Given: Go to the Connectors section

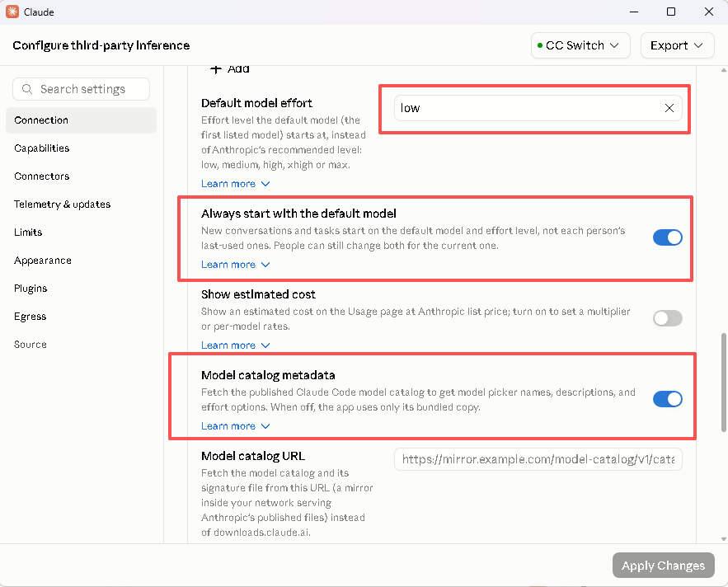Looking at the screenshot, I should [82, 176].
